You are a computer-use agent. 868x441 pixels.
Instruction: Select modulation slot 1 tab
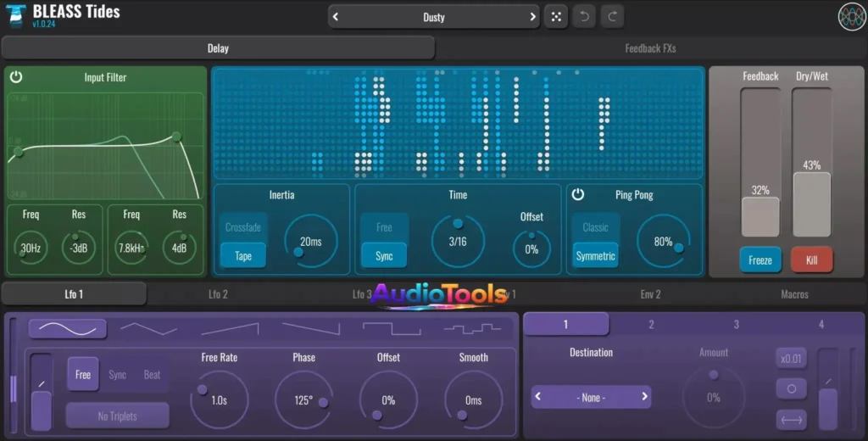point(565,324)
